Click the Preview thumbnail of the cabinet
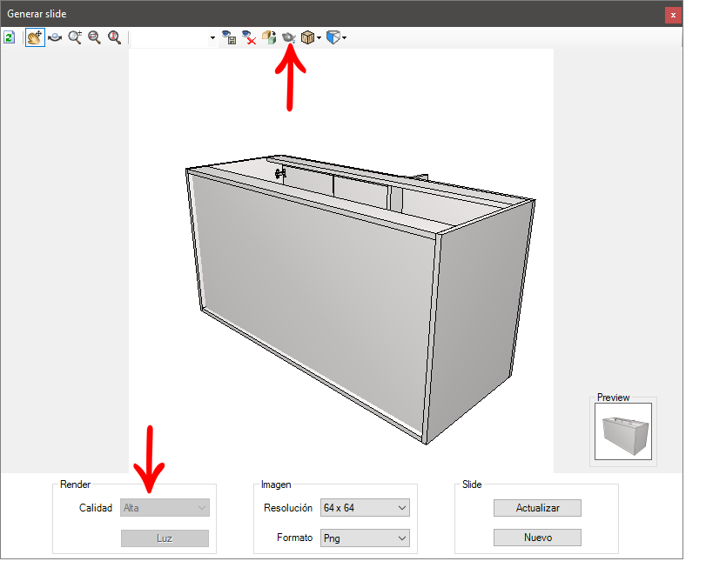This screenshot has width=706, height=588. pyautogui.click(x=623, y=431)
